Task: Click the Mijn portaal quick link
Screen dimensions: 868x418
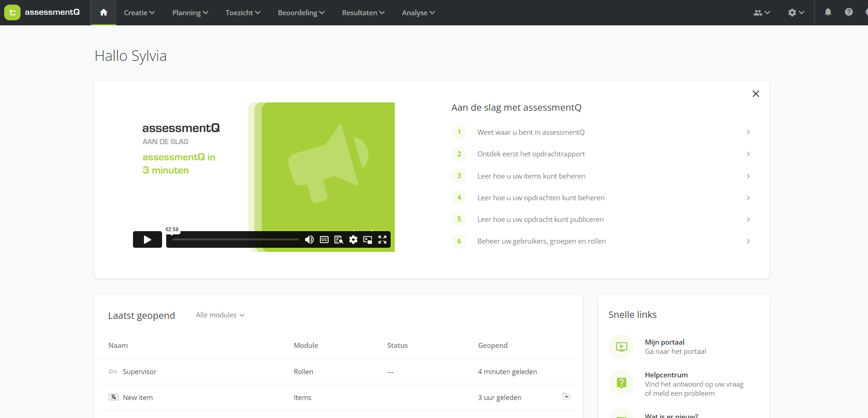Action: click(x=675, y=346)
